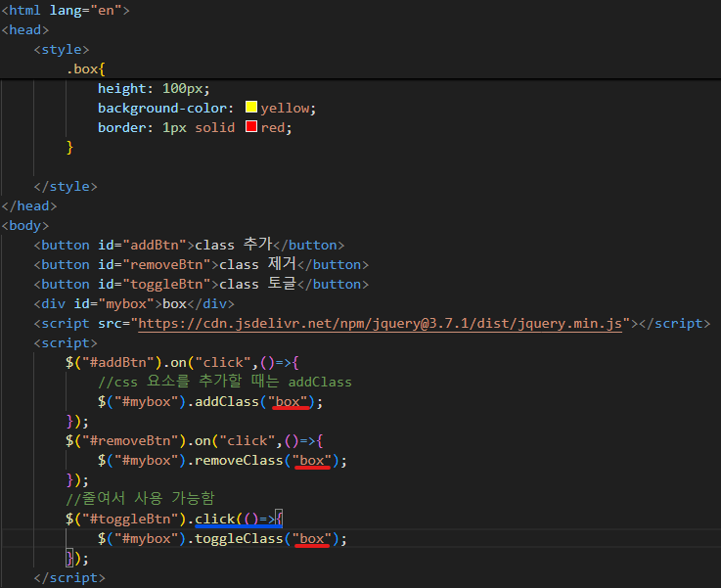Click the 'yellow' color value text

[285, 109]
